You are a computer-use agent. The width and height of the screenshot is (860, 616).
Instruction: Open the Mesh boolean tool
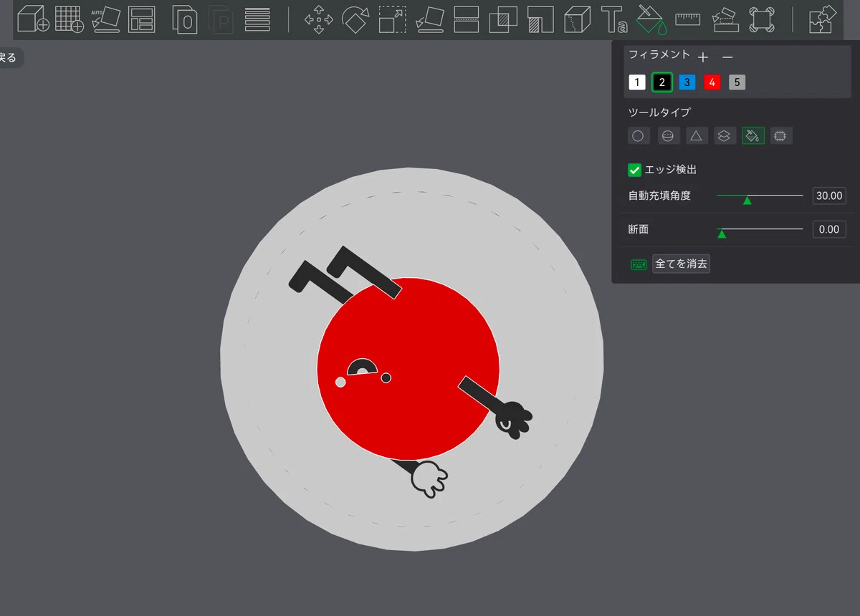point(503,19)
